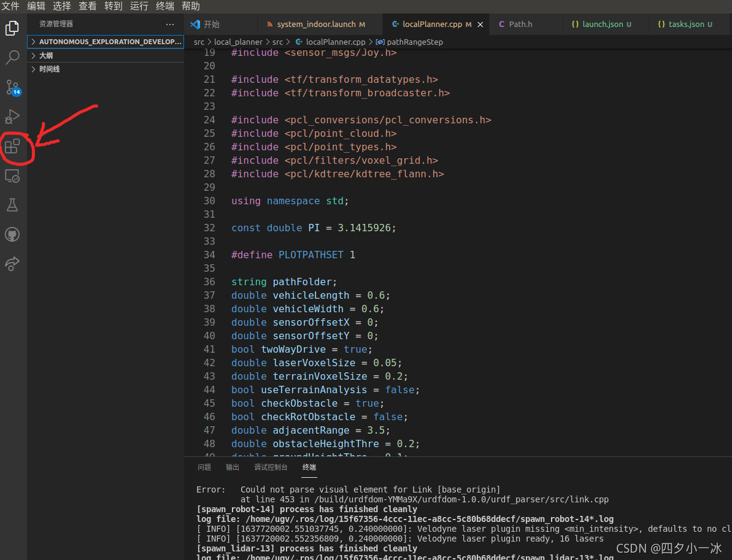Screen dimensions: 732x560
Task: Open the Search view icon
Action: tap(12, 58)
